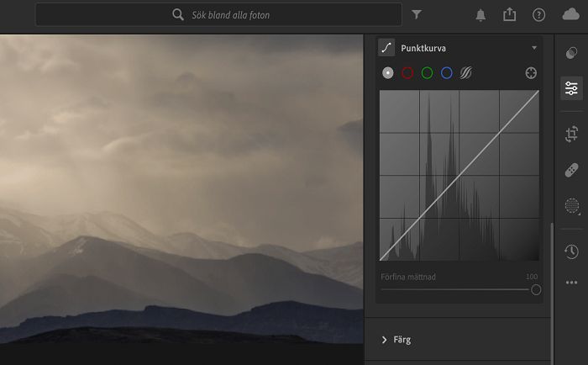The height and width of the screenshot is (365, 588).
Task: Open notifications bell icon
Action: 480,15
